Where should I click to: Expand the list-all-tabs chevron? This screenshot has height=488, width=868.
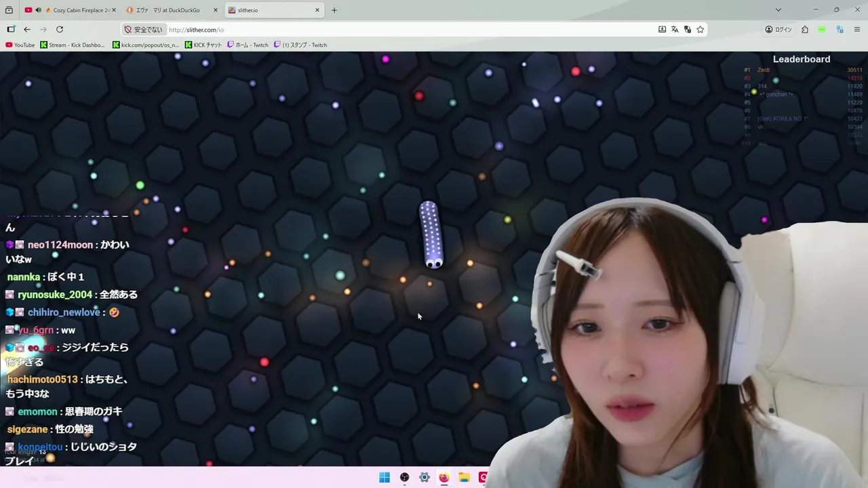pyautogui.click(x=778, y=10)
